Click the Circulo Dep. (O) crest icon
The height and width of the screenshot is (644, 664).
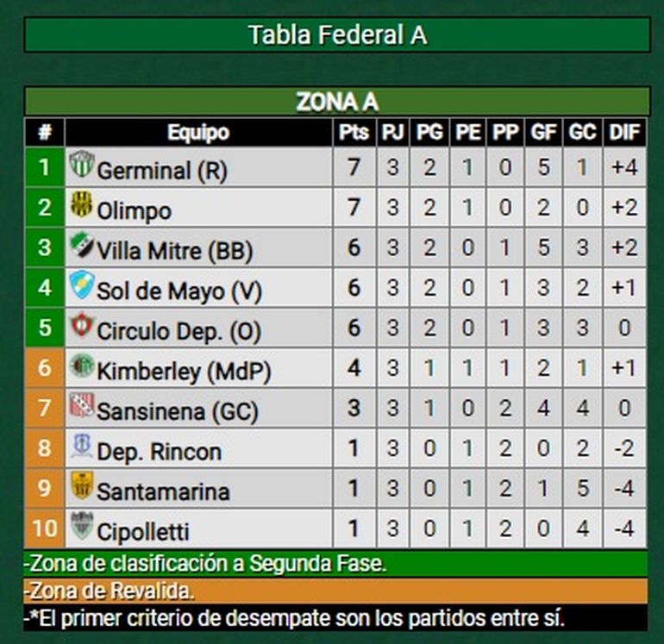click(81, 326)
